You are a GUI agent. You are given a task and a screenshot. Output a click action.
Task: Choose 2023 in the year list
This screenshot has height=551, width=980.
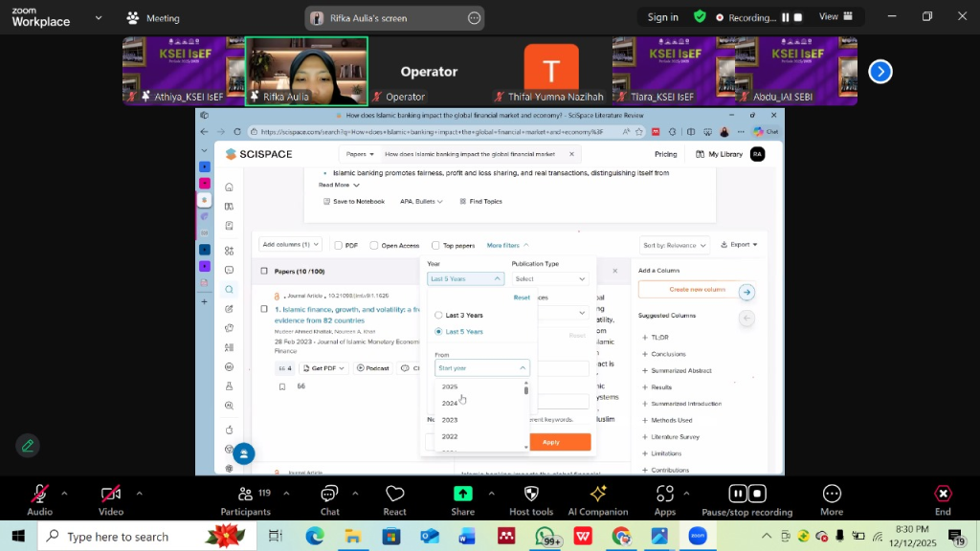coord(450,420)
